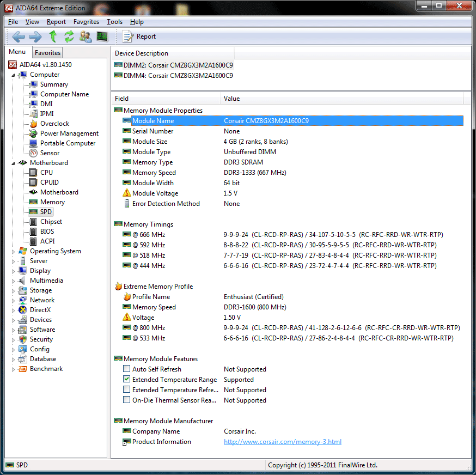Switch to the Favorites tab in the sidebar
This screenshot has width=476, height=475.
[47, 52]
